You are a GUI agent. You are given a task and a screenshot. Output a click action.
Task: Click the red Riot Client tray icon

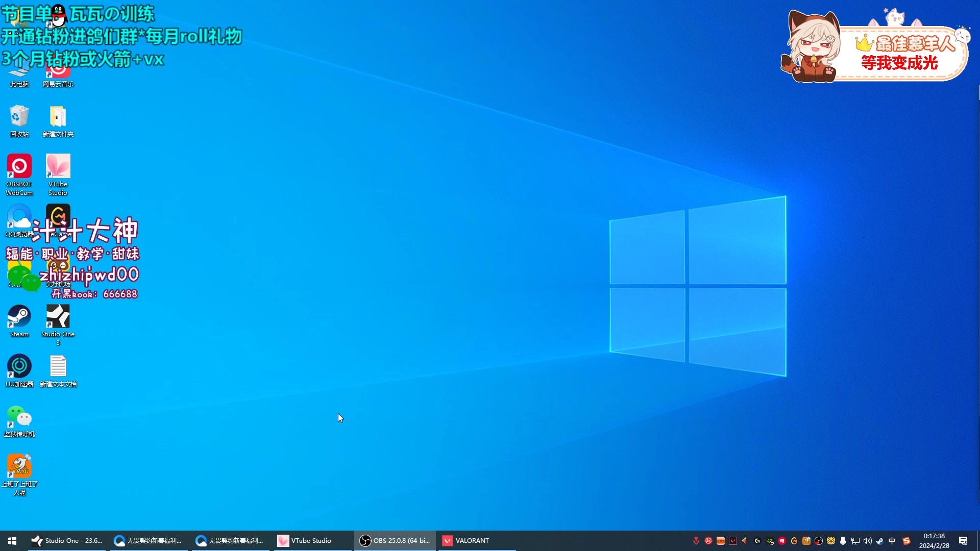(x=782, y=541)
